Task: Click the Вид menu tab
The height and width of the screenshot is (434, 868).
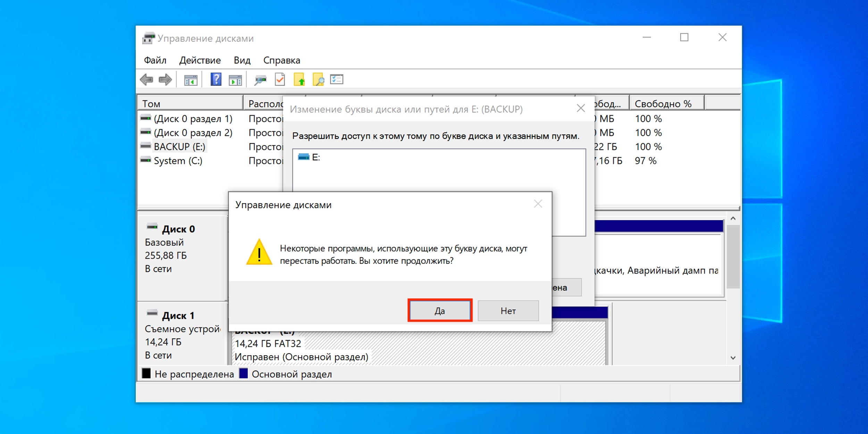Action: tap(241, 60)
